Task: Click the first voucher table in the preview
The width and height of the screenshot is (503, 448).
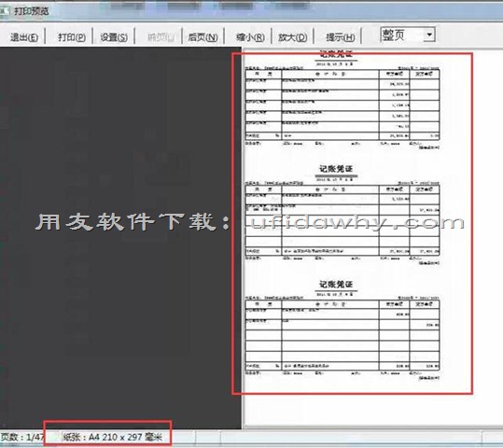Action: coord(342,105)
